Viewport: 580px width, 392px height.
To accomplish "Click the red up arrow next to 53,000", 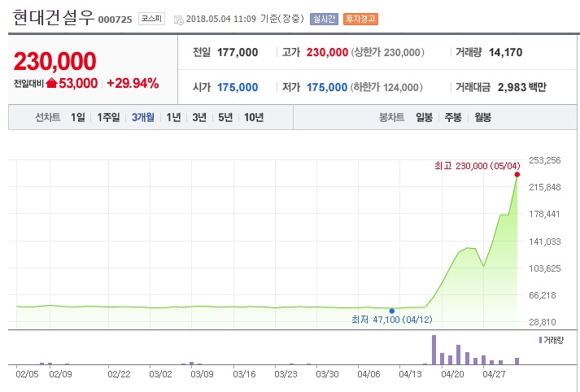I will pos(52,83).
